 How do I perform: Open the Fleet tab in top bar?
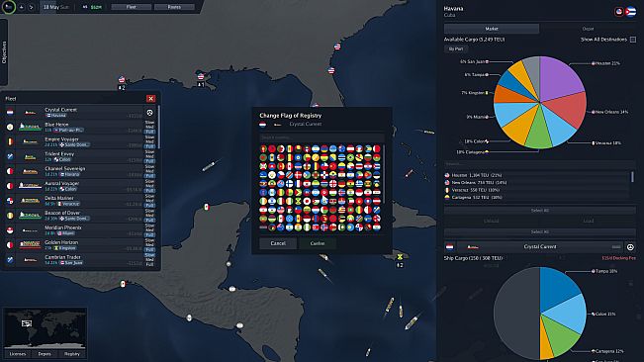(x=132, y=7)
